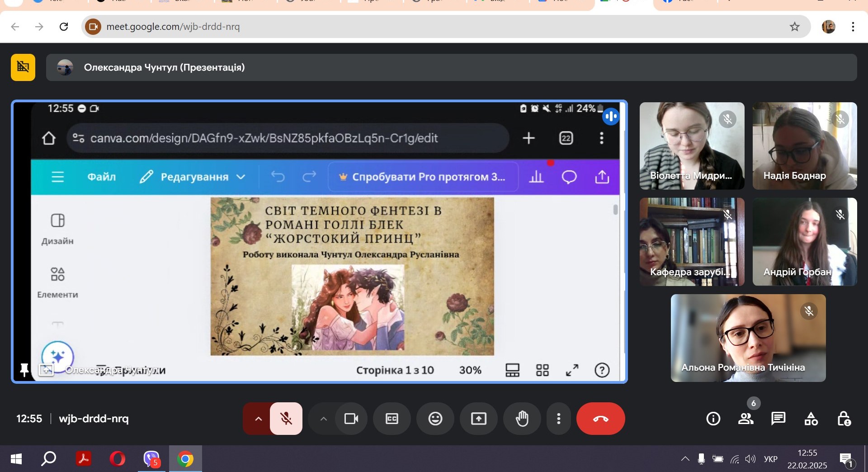Screen dimensions: 868x472
Task: Open Редагування dropdown in shared Canva
Action: tap(193, 177)
